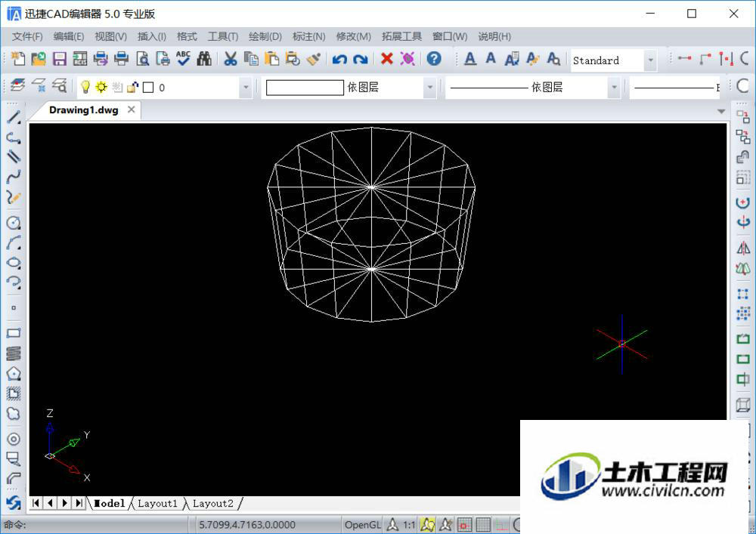
Task: Click the 3D box icon in the right toolbar
Action: (743, 405)
